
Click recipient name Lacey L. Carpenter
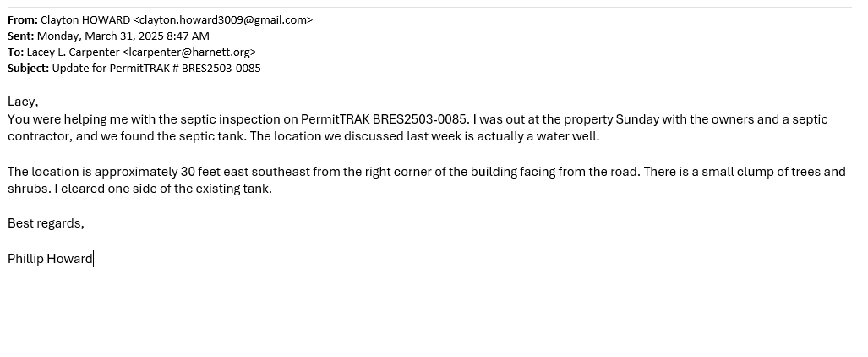tap(73, 52)
